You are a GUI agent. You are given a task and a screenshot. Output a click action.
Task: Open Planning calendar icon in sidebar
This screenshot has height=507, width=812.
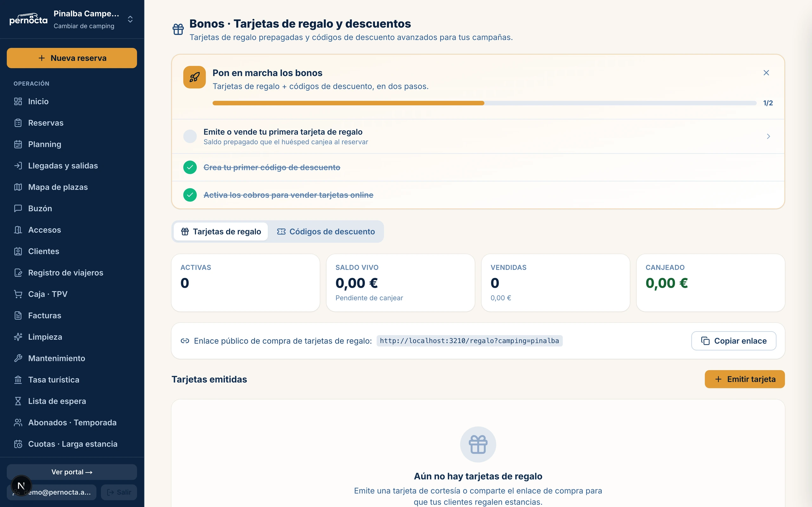18,144
